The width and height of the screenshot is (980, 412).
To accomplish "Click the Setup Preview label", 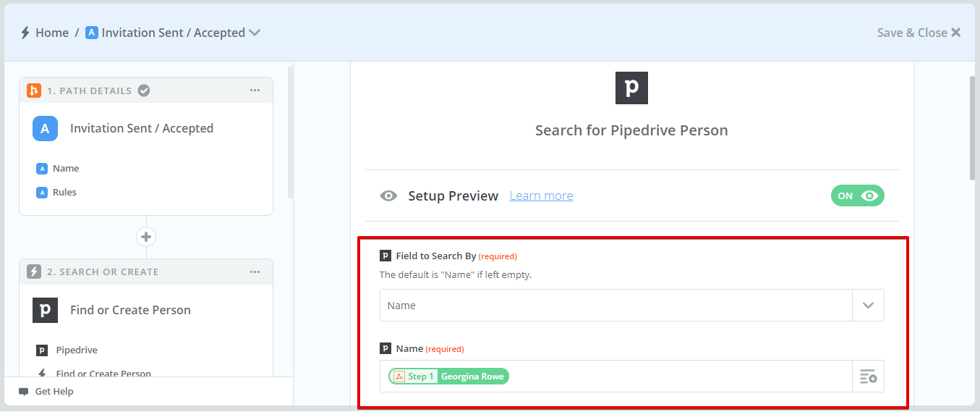I will tap(453, 196).
